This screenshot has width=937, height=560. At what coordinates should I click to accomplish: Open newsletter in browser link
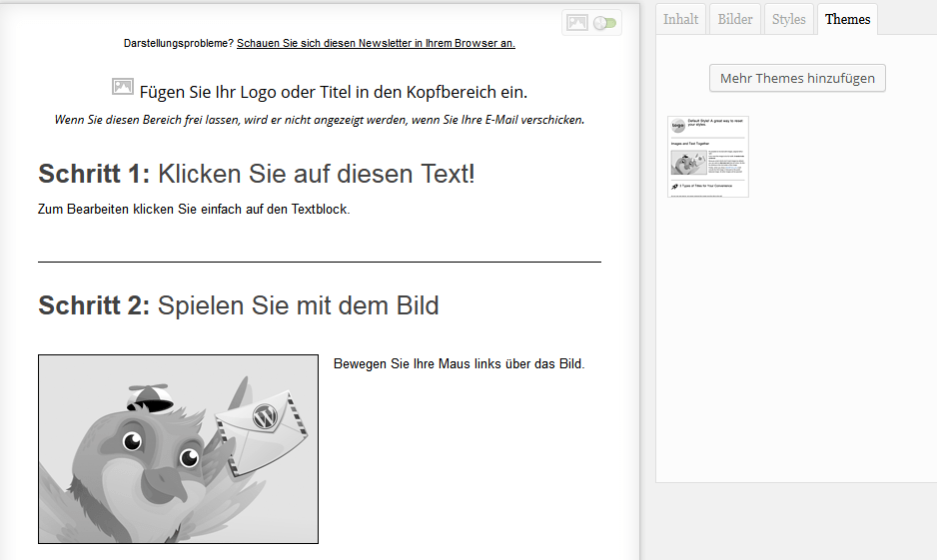click(x=376, y=43)
